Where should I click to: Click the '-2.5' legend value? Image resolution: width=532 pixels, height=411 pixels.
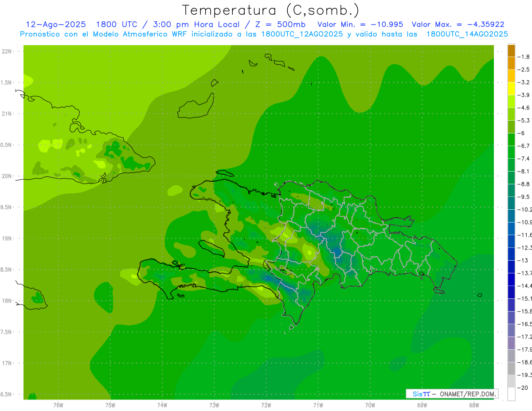pyautogui.click(x=524, y=70)
